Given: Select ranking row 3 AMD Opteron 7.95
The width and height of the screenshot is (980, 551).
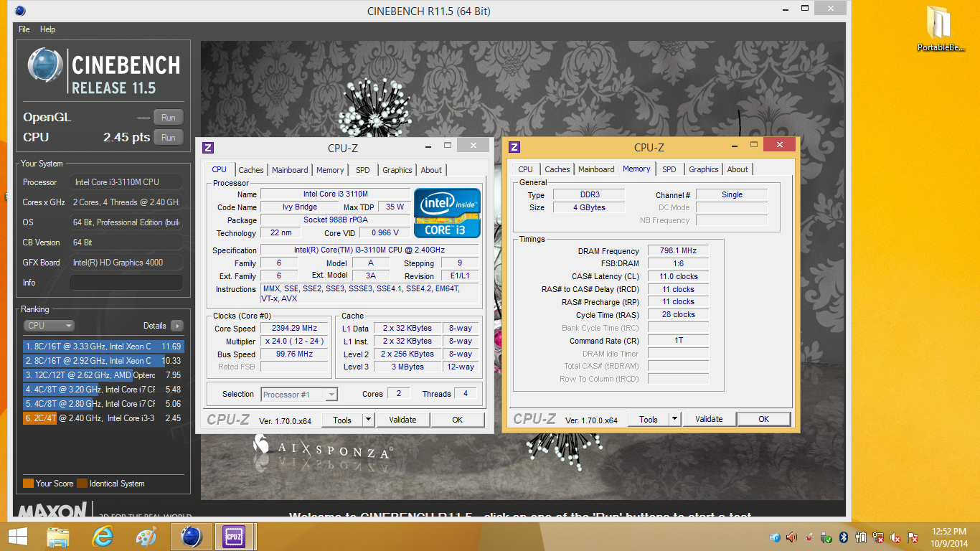Looking at the screenshot, I should 103,375.
